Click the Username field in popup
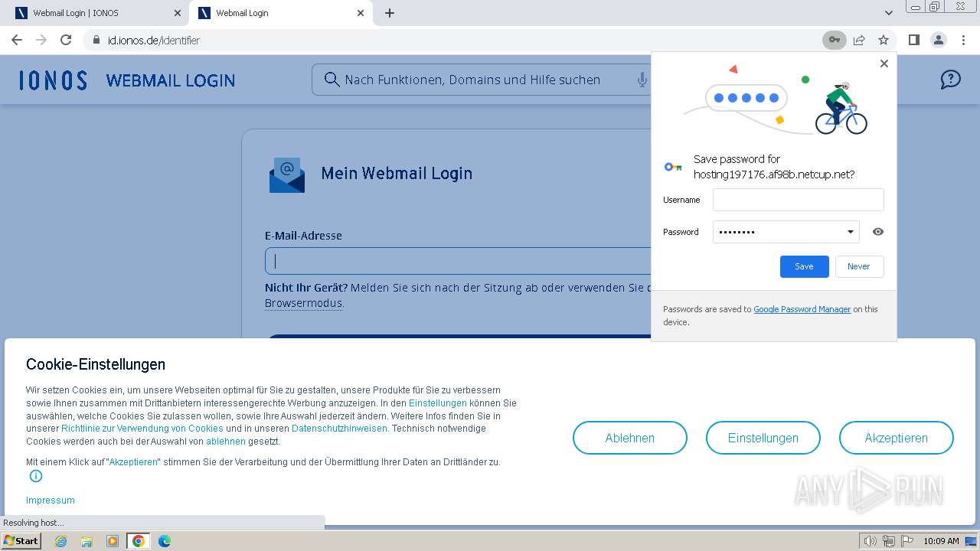Image resolution: width=980 pixels, height=551 pixels. 798,200
